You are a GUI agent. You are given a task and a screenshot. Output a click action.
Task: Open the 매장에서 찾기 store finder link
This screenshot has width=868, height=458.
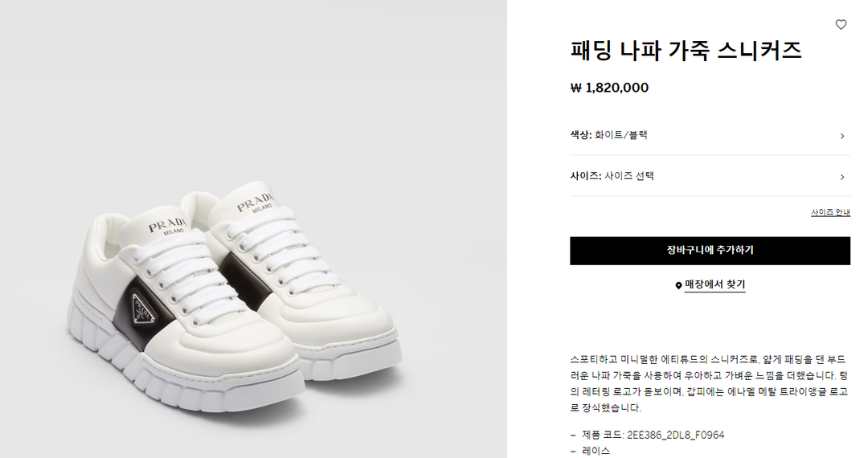click(714, 284)
